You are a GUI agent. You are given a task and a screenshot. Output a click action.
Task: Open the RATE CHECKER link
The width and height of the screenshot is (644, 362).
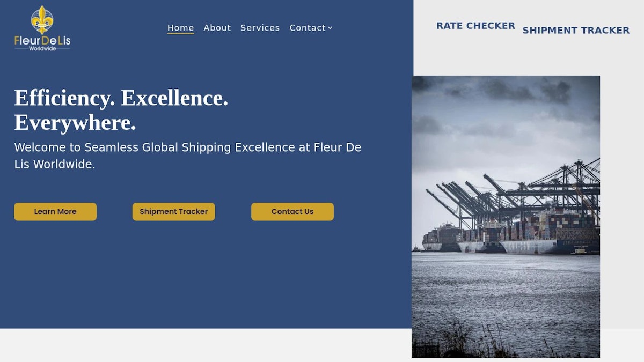(475, 26)
